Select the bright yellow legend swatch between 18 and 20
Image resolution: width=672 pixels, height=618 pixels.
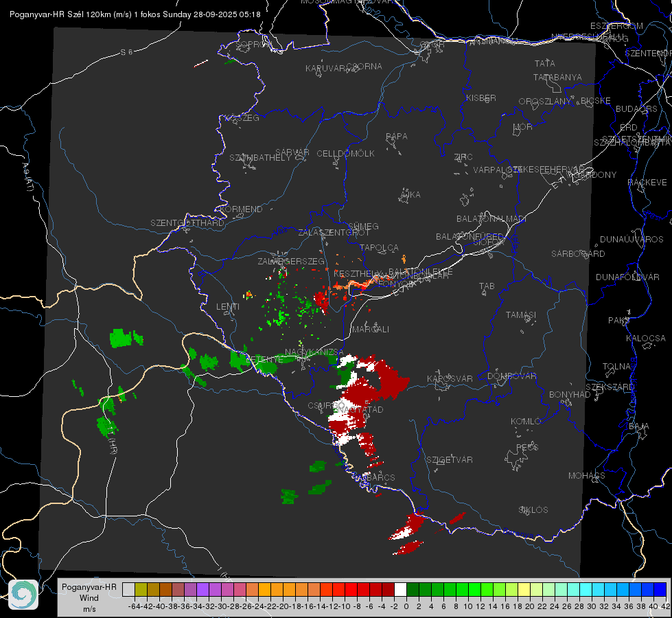pyautogui.click(x=524, y=590)
